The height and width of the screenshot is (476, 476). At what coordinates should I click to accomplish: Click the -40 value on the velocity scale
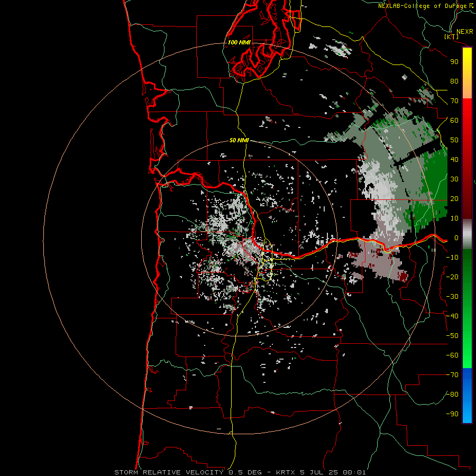(x=452, y=316)
